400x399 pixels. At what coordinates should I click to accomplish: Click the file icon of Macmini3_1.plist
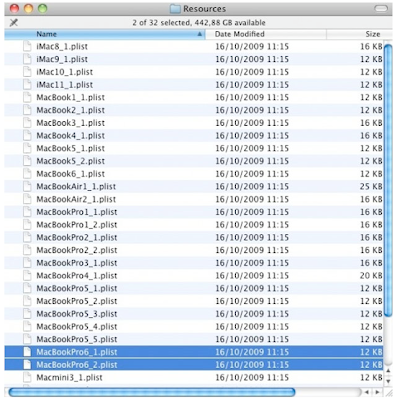click(27, 377)
